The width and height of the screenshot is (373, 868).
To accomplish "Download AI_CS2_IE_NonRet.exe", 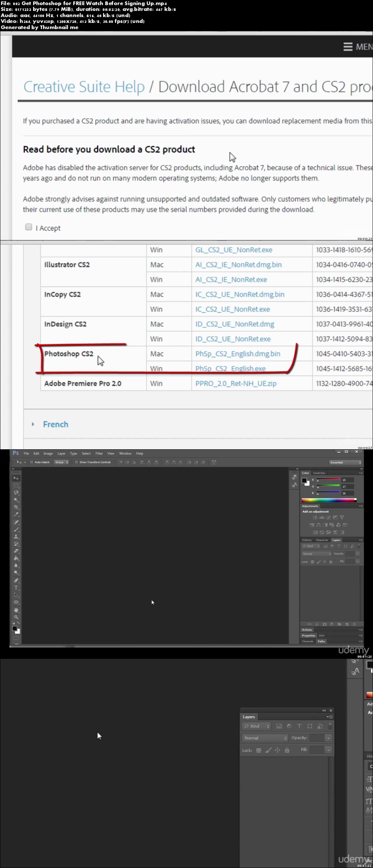I will point(231,279).
